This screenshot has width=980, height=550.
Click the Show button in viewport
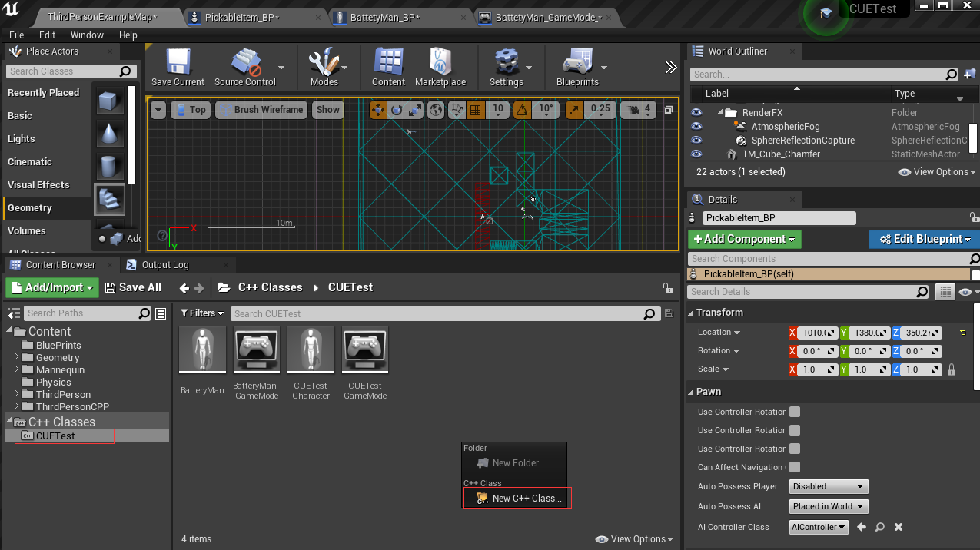[x=327, y=110]
